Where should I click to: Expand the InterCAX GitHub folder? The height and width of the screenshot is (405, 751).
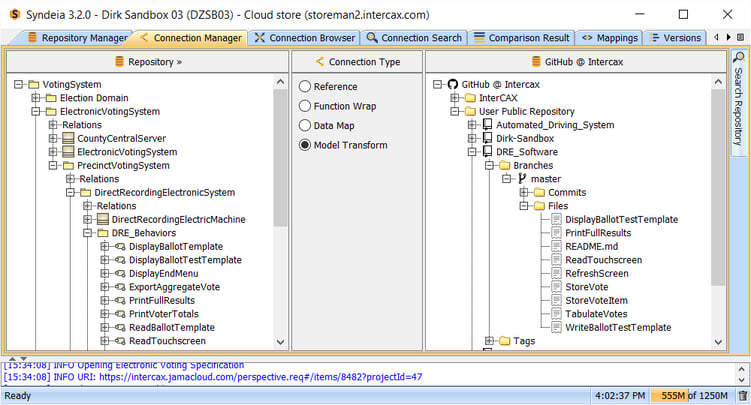click(455, 98)
